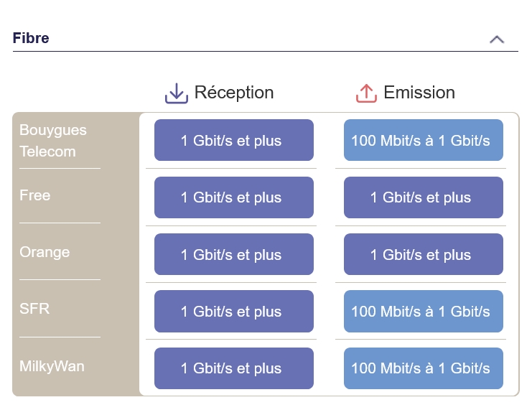Click SFR emission 100 Mbit/s badge

pyautogui.click(x=424, y=311)
